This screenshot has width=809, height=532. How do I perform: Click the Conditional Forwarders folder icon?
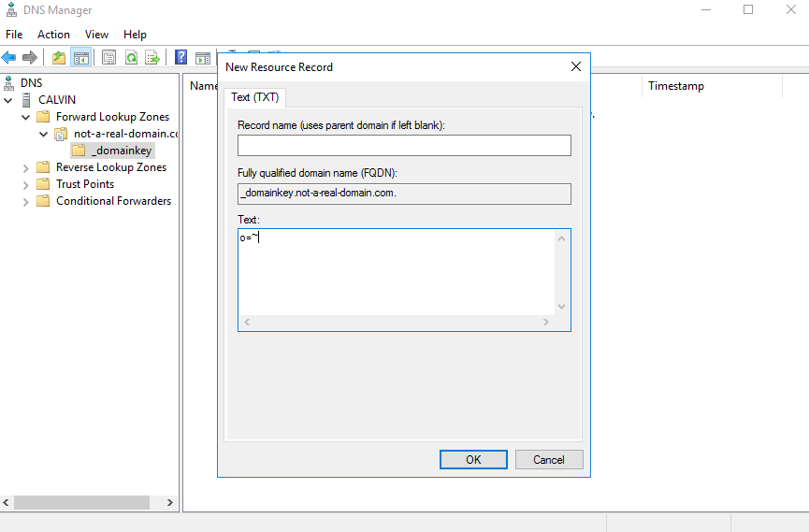tap(43, 201)
